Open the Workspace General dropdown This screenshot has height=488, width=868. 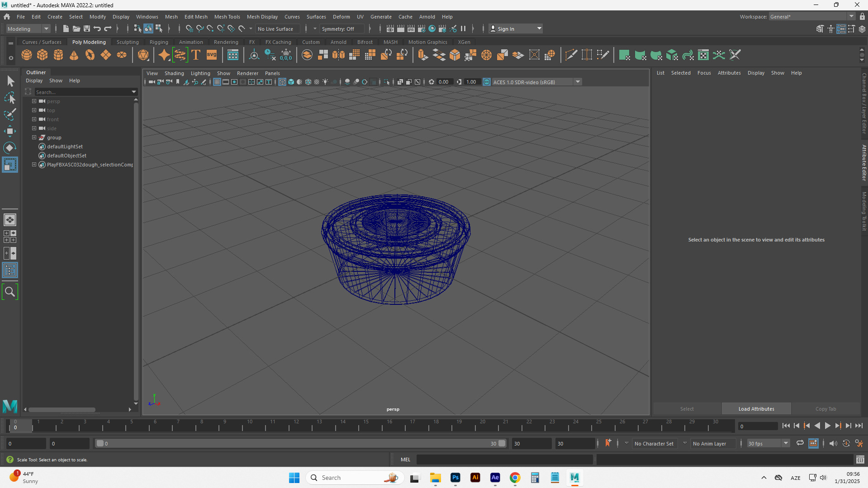812,16
